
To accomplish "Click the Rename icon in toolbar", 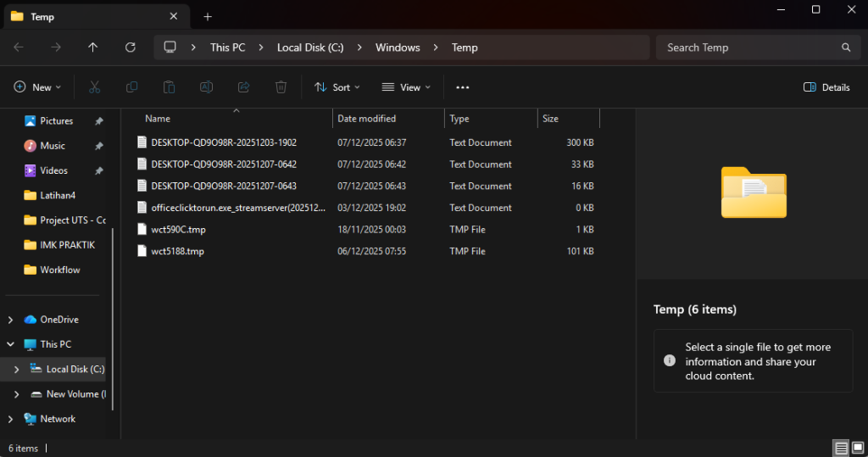I will pyautogui.click(x=206, y=87).
